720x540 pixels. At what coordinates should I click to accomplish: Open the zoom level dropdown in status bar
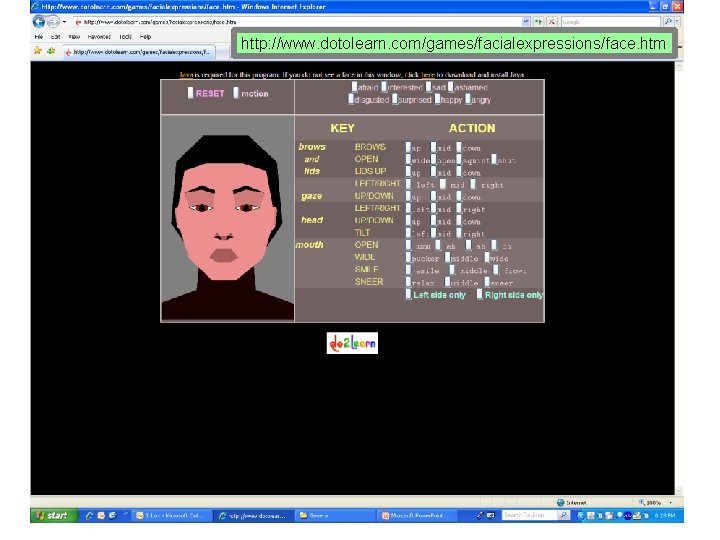670,502
